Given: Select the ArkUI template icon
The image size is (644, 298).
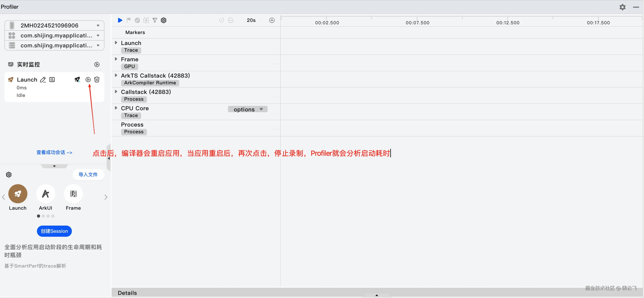Looking at the screenshot, I should pos(45,194).
